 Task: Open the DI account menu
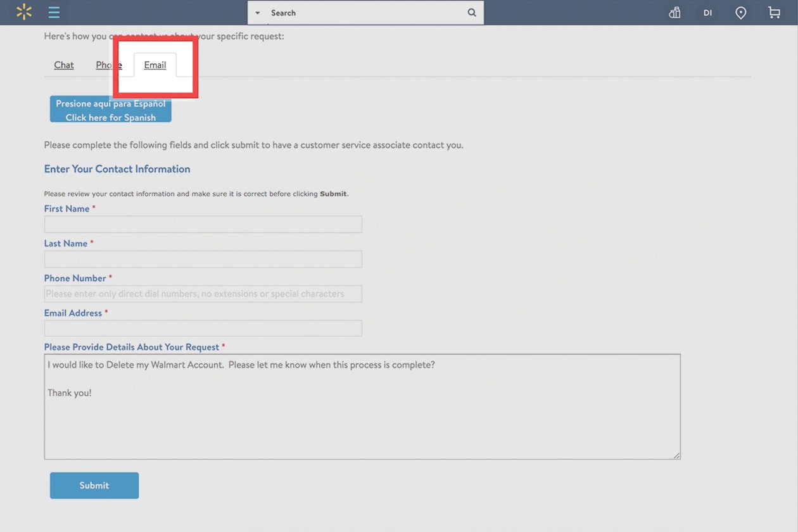click(x=707, y=12)
